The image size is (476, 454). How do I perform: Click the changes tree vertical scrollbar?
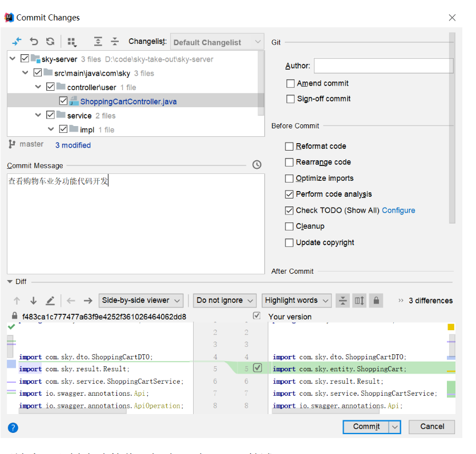tap(261, 83)
